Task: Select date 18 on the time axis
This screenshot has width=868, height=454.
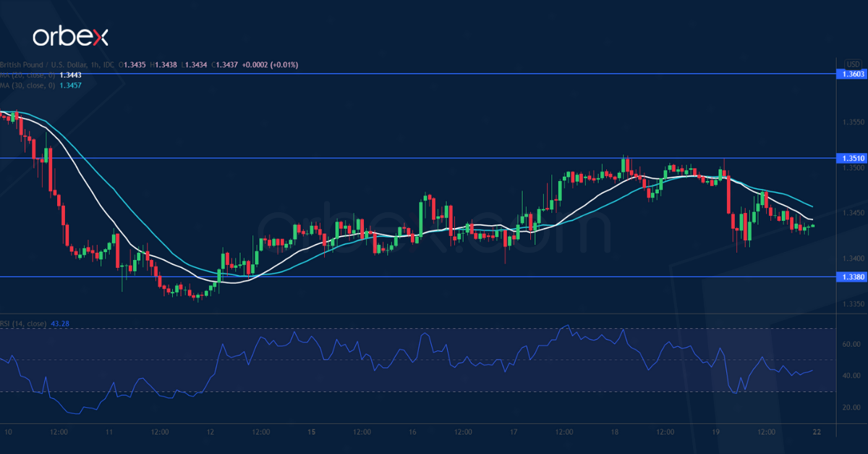Action: (614, 432)
